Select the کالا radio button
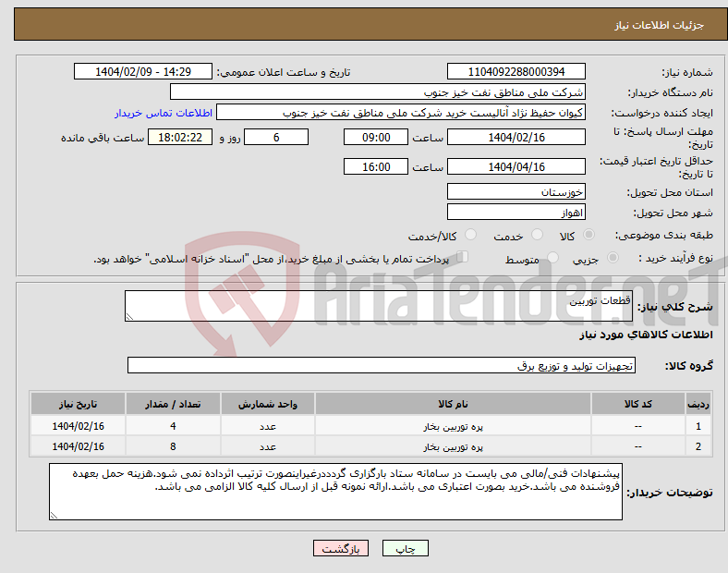 pos(588,235)
